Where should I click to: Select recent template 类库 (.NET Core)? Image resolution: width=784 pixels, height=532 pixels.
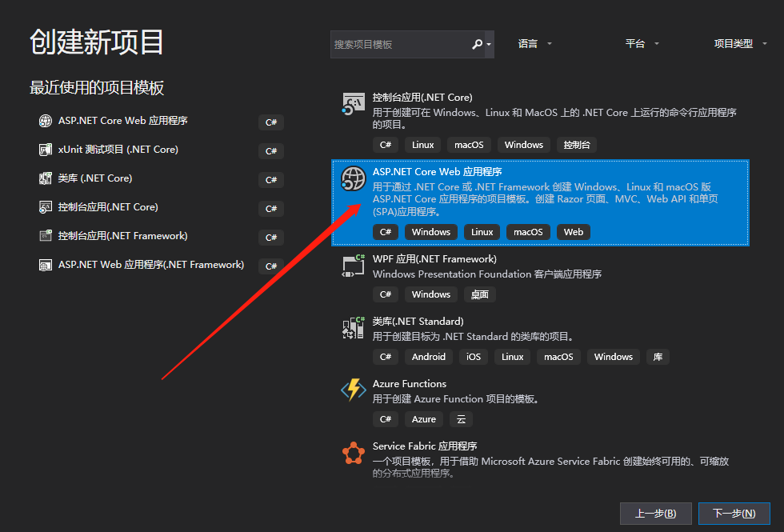click(x=95, y=178)
